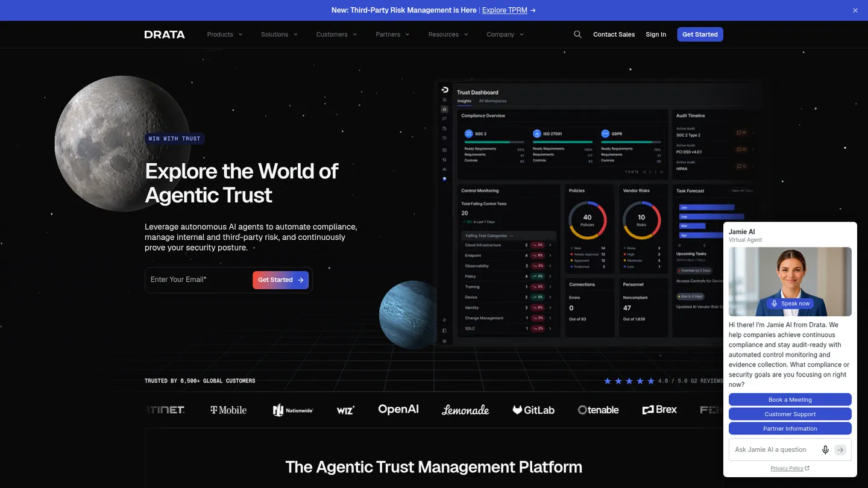This screenshot has width=868, height=488.
Task: Go to the DRATA logo homepage
Action: 165,34
